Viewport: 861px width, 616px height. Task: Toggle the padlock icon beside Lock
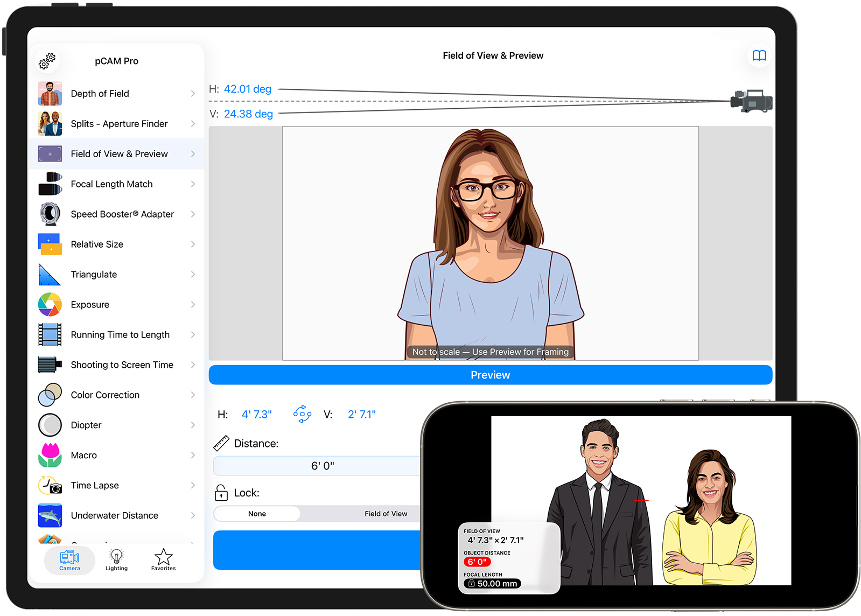point(221,493)
